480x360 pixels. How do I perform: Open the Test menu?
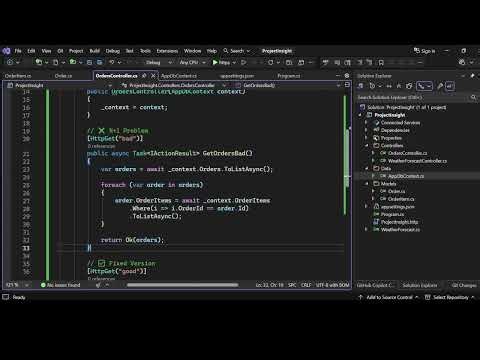tap(129, 51)
